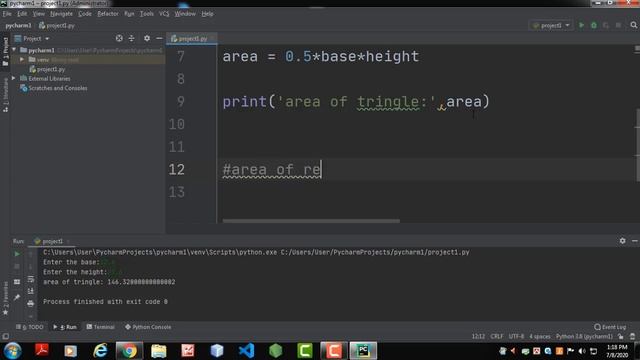This screenshot has height=360, width=640.
Task: Open the View menu
Action: [39, 14]
